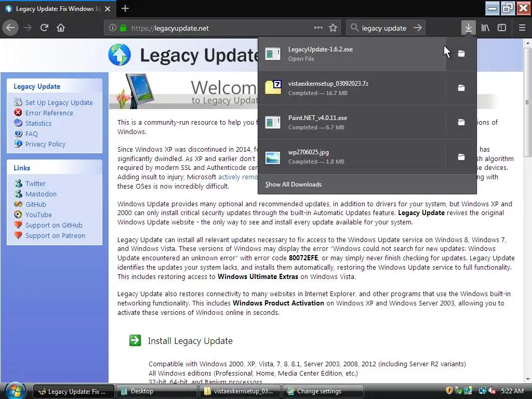Switch to vistaexkernsetup taskbar window

240,391
